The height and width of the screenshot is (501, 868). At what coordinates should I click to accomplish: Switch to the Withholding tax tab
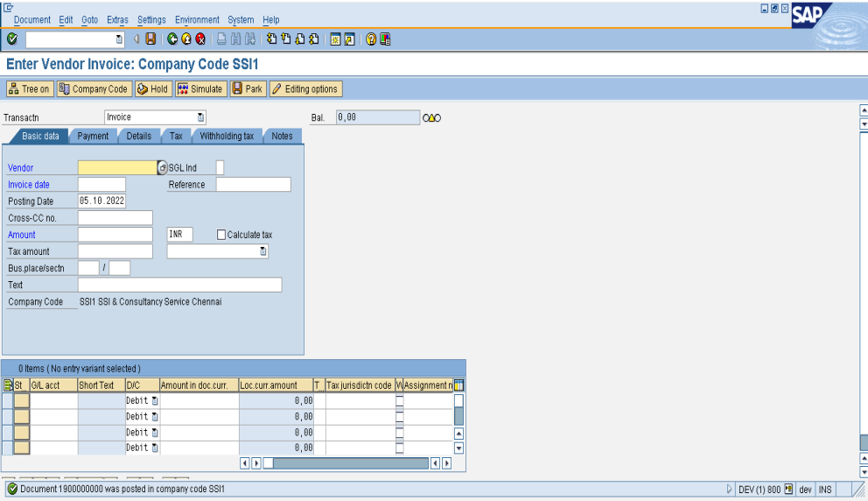point(227,136)
